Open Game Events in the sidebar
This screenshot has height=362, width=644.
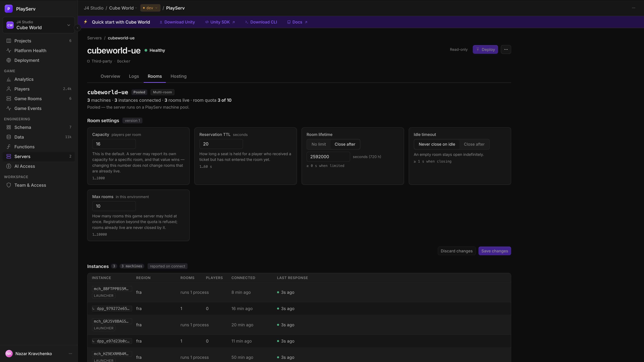tap(39, 108)
